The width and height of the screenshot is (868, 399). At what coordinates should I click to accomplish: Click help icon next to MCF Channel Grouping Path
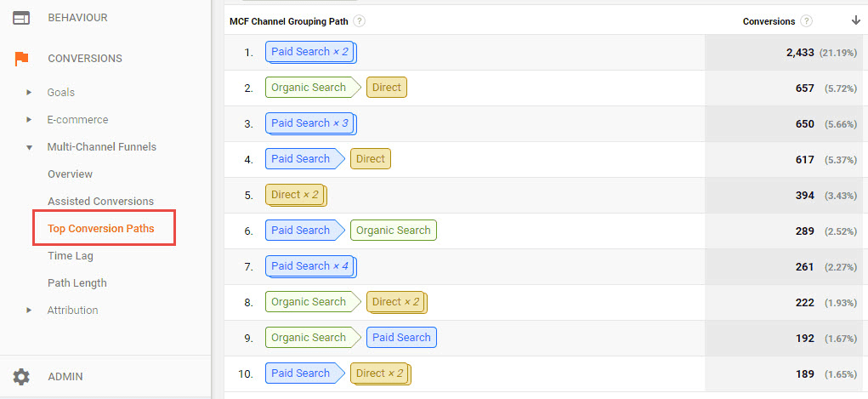pyautogui.click(x=360, y=21)
